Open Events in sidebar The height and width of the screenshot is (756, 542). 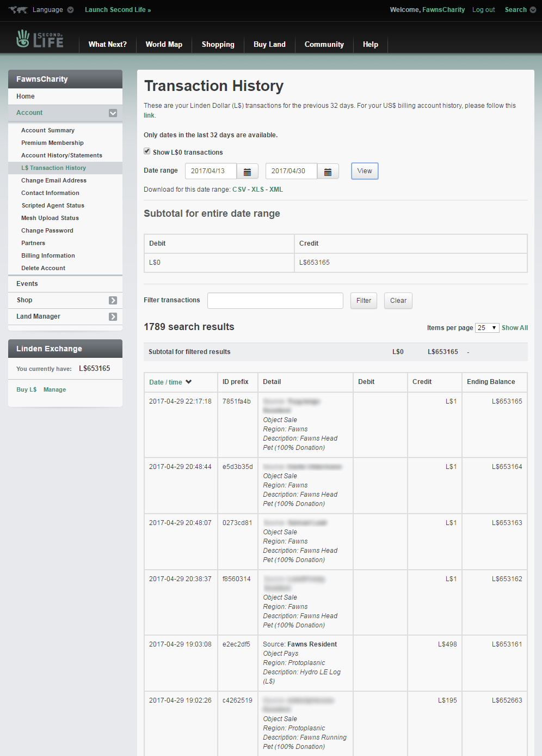pyautogui.click(x=27, y=284)
